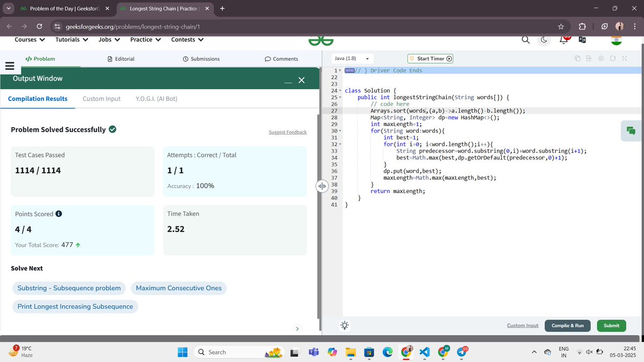Open the Submissions tab
Screen dimensions: 644x362
click(201, 58)
